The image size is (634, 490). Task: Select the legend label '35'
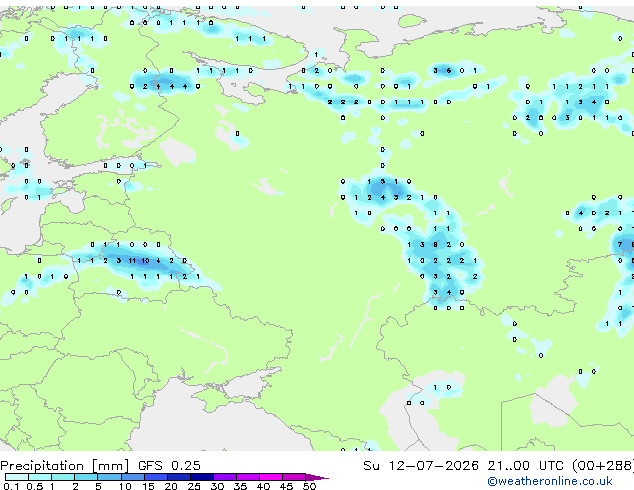click(240, 486)
